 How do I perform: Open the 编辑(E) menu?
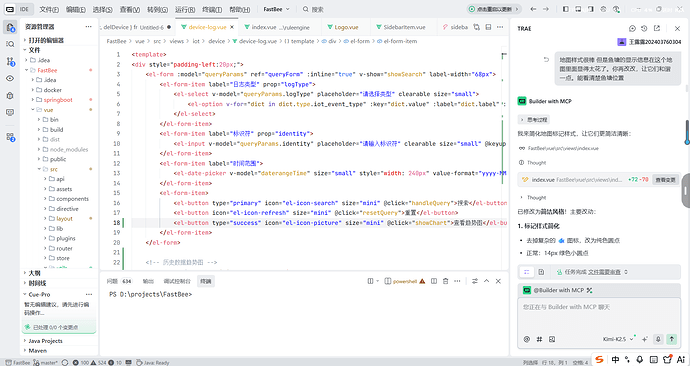pos(76,9)
